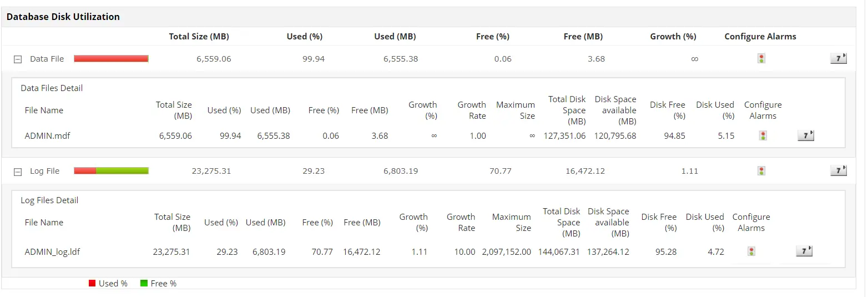Click the Log File usage bar

pyautogui.click(x=111, y=171)
